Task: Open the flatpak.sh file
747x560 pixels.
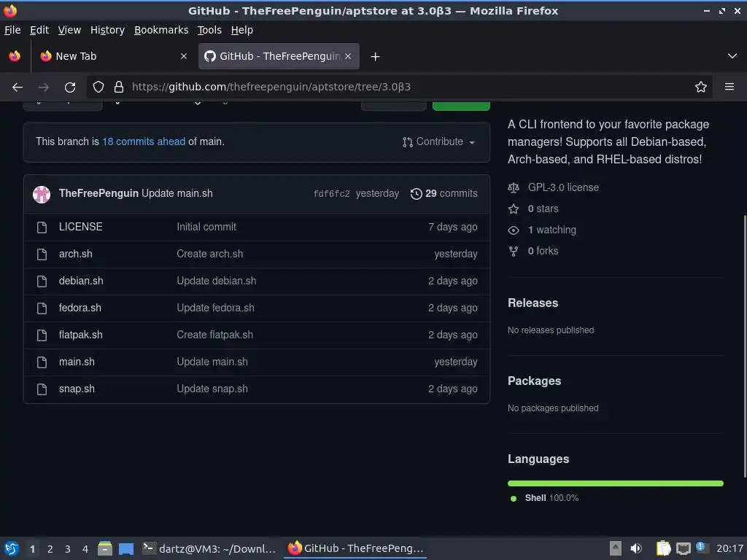Action: pyautogui.click(x=80, y=335)
